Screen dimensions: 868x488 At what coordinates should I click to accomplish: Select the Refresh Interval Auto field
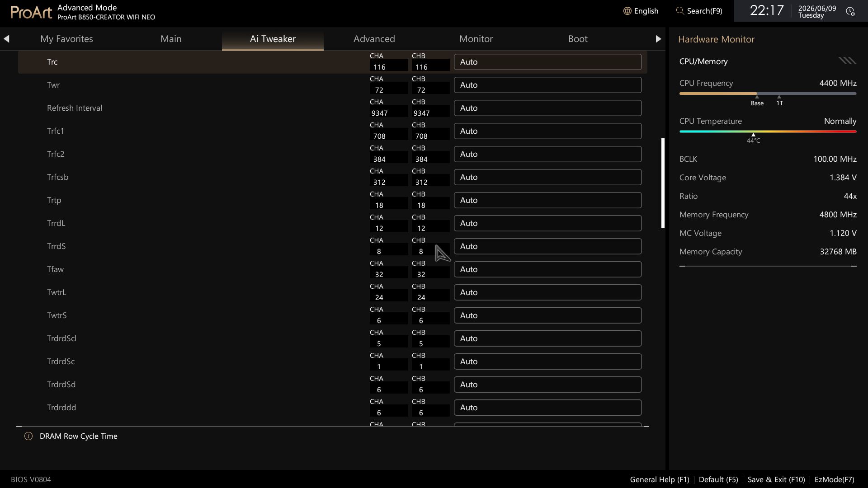[x=547, y=108]
